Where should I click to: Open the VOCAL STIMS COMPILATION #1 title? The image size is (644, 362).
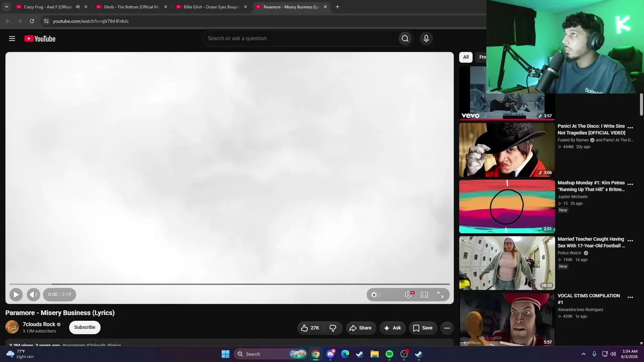click(x=589, y=299)
